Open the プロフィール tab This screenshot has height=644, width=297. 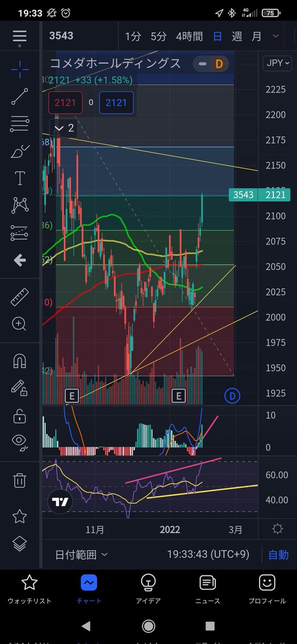267,589
